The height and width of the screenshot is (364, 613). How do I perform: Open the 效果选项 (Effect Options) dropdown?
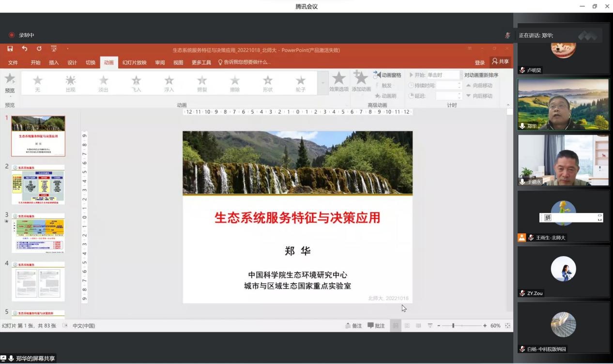coord(339,82)
